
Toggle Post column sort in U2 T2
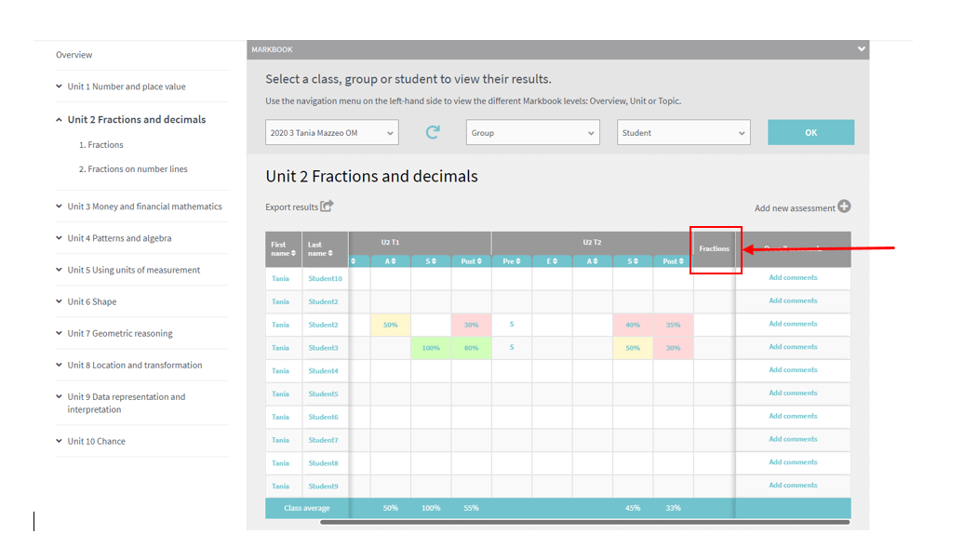click(x=672, y=261)
